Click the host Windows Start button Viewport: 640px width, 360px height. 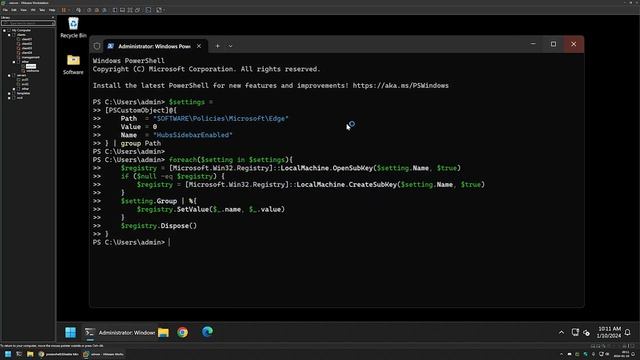[8, 354]
